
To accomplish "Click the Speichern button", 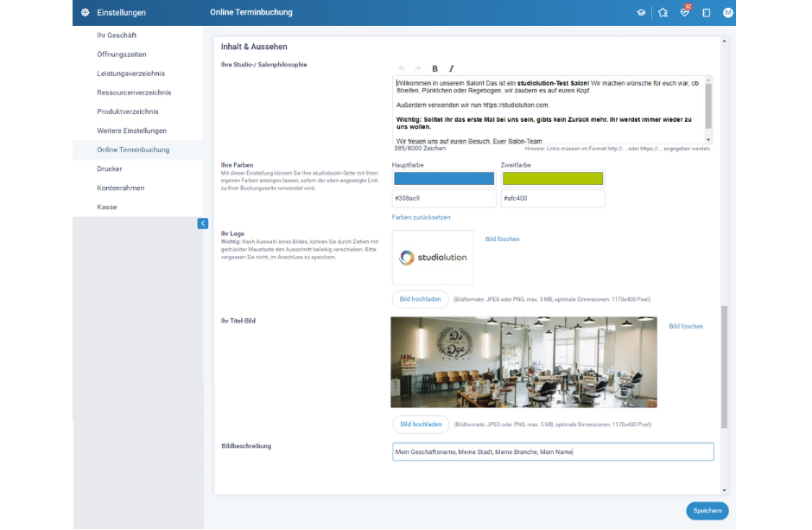I will [x=707, y=511].
